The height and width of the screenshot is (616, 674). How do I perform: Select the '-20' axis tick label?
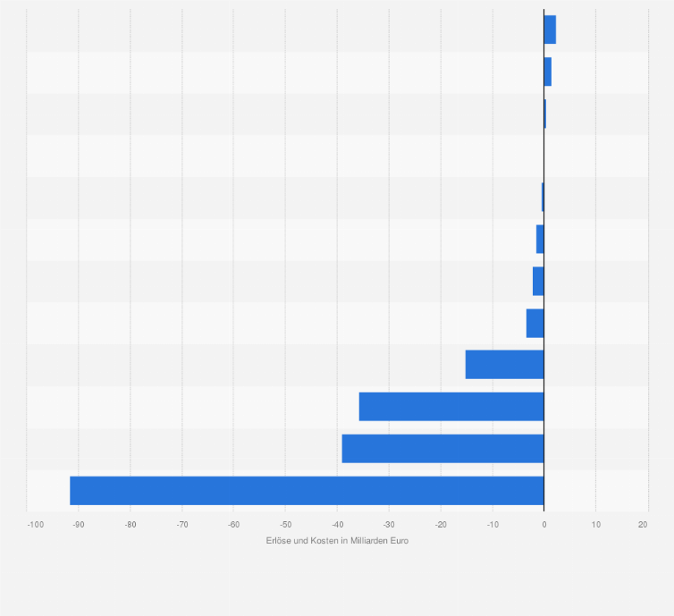(441, 525)
